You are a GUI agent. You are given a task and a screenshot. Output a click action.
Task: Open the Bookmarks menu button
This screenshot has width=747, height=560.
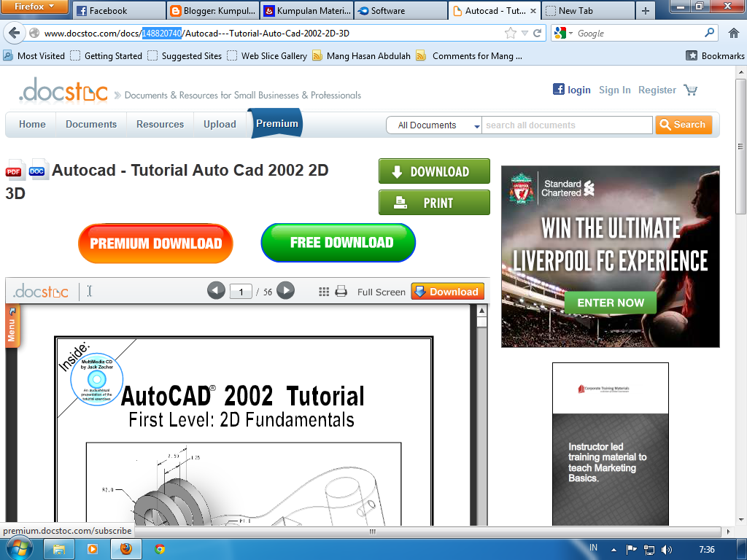(715, 55)
